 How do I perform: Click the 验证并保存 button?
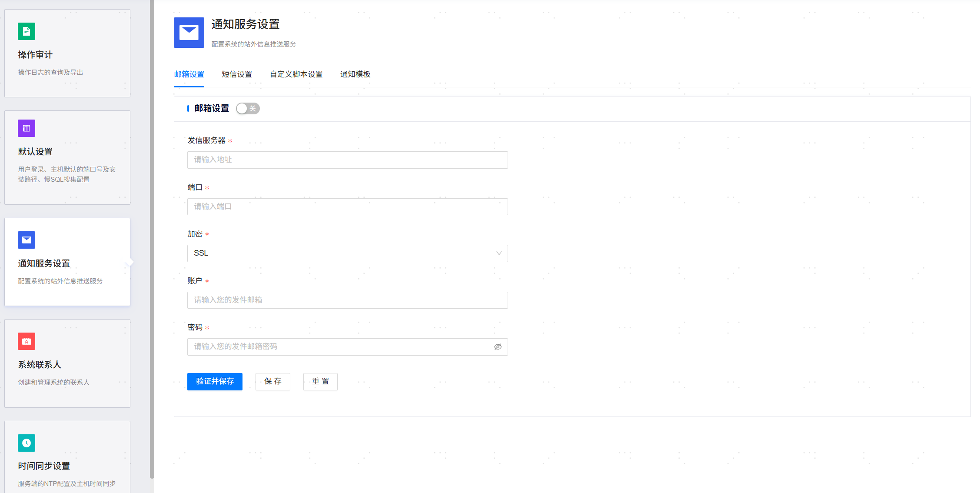[215, 382]
